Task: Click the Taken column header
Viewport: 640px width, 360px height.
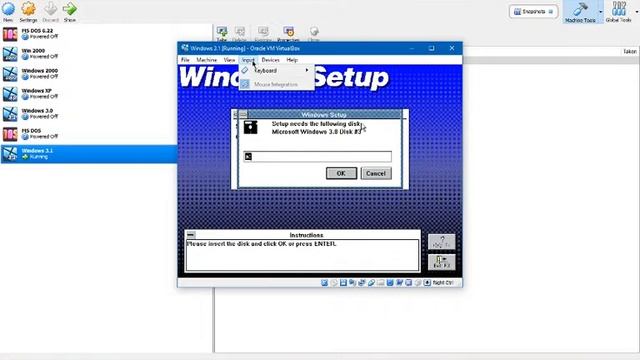Action: (630, 51)
